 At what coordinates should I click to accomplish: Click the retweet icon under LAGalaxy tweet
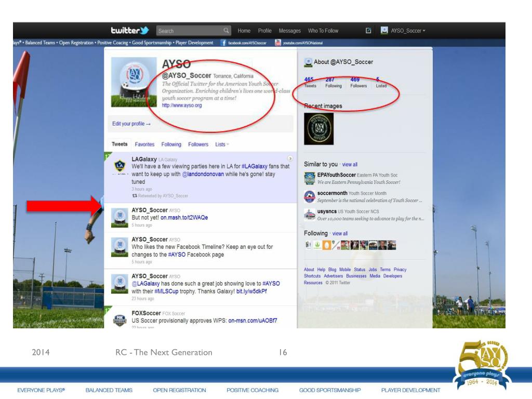pos(135,196)
